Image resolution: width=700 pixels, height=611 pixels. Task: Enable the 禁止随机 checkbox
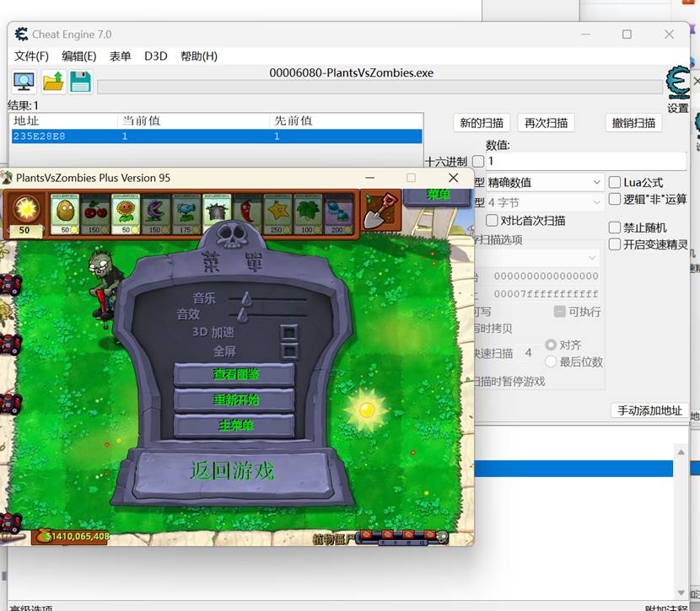[x=614, y=228]
